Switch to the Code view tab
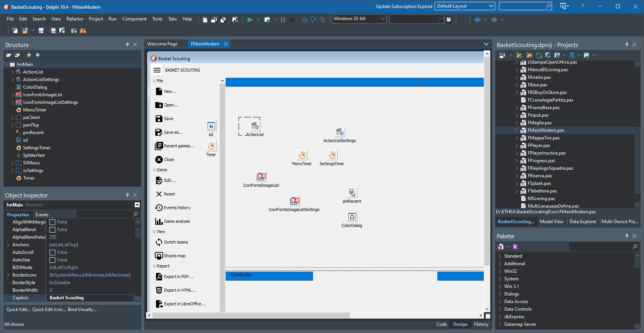Viewport: 644px width, 333px height. pyautogui.click(x=441, y=324)
